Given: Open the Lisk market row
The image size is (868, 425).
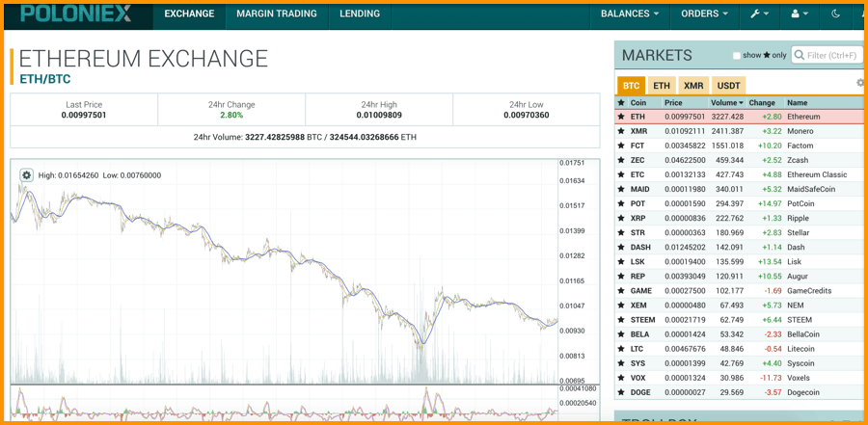Looking at the screenshot, I should (740, 262).
